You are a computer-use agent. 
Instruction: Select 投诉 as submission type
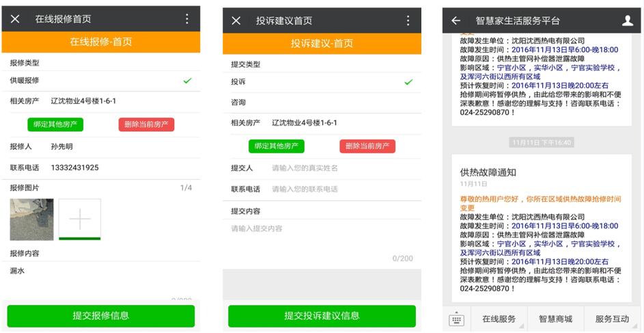click(321, 82)
